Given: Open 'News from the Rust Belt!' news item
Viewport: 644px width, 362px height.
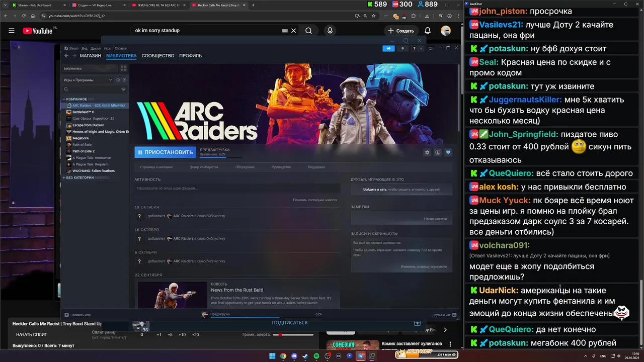Looking at the screenshot, I should coord(237,290).
